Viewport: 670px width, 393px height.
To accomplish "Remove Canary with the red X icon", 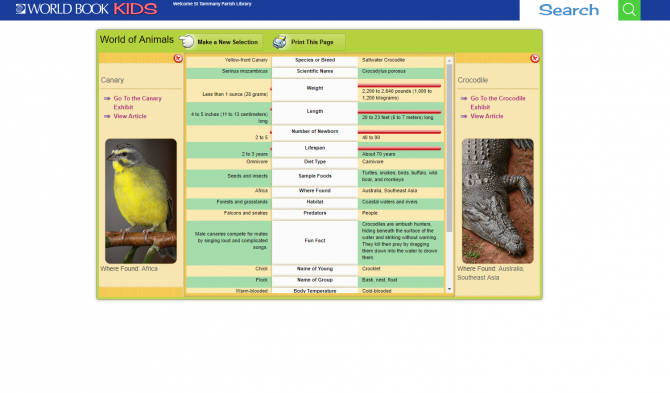I will [x=178, y=59].
